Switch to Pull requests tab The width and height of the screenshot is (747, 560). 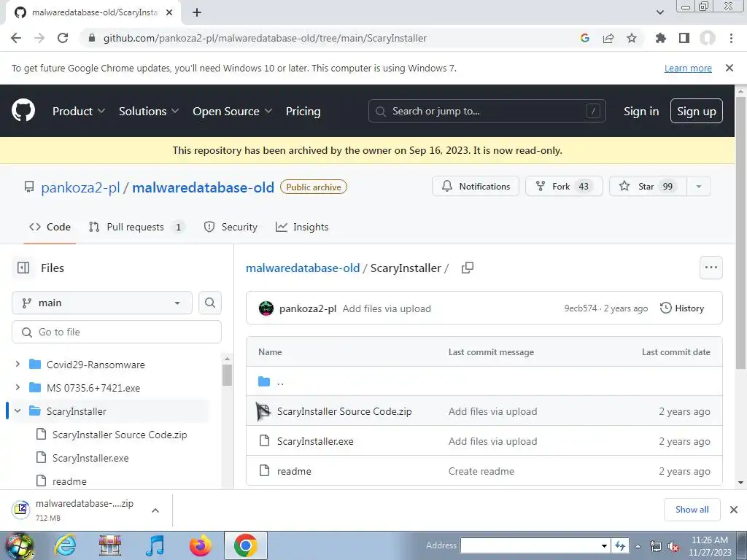point(136,227)
